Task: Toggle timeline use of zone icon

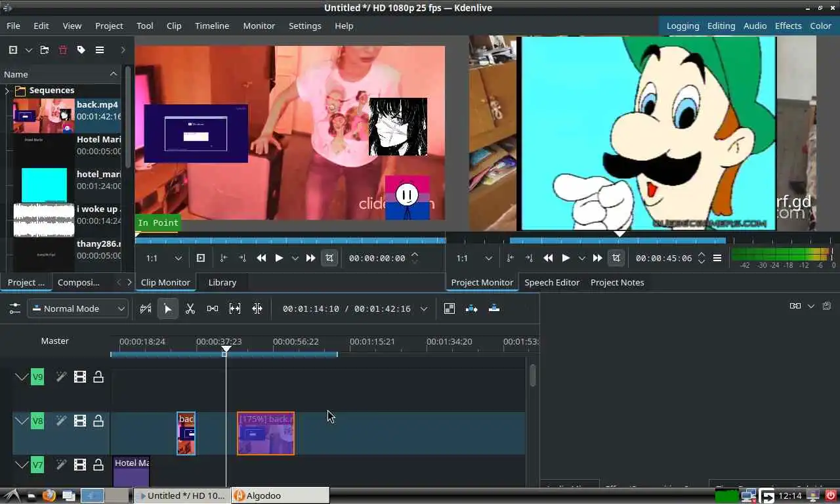Action: point(146,308)
